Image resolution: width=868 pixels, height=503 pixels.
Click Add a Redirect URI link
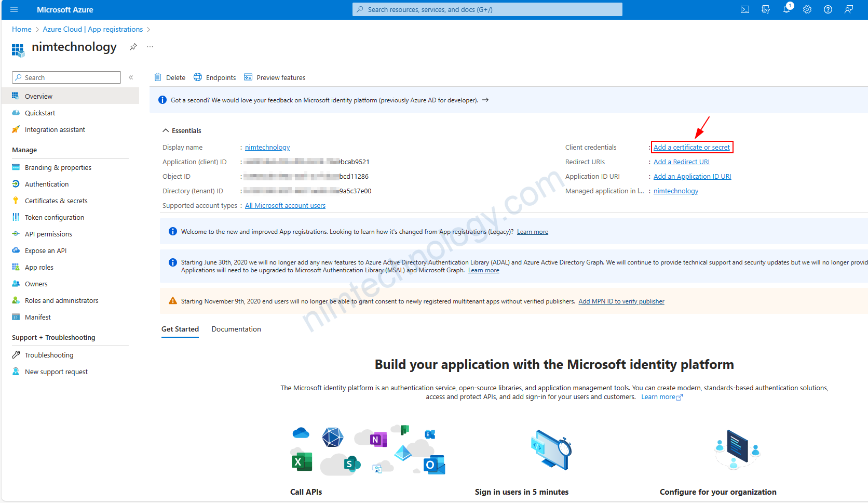681,162
